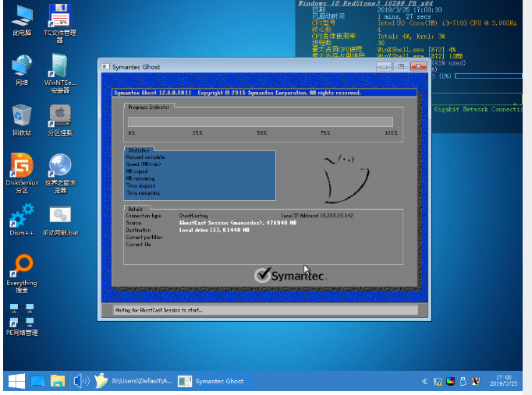Viewport: 532px width, 395px height.
Task: Select the 手动网刻.bat file
Action: (60, 221)
